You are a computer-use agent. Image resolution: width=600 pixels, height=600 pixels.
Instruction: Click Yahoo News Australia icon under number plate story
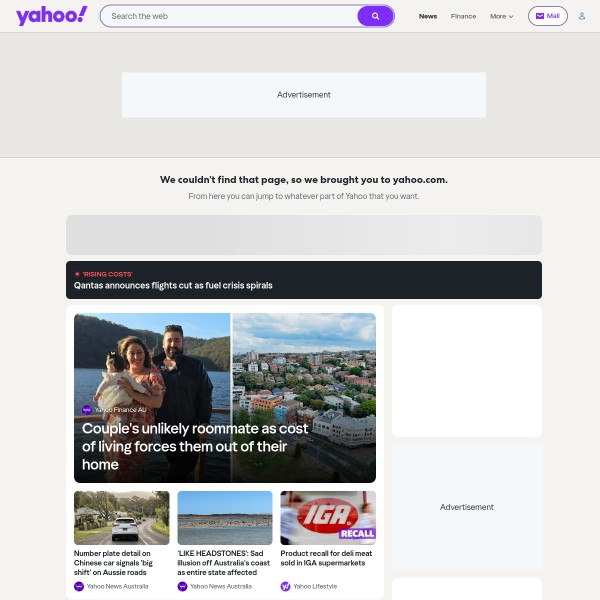[79, 586]
